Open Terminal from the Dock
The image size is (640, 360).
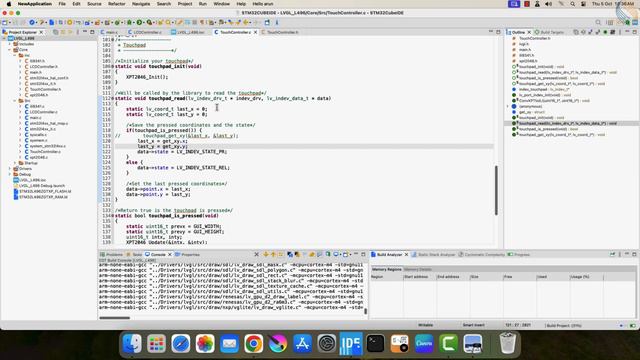375,343
